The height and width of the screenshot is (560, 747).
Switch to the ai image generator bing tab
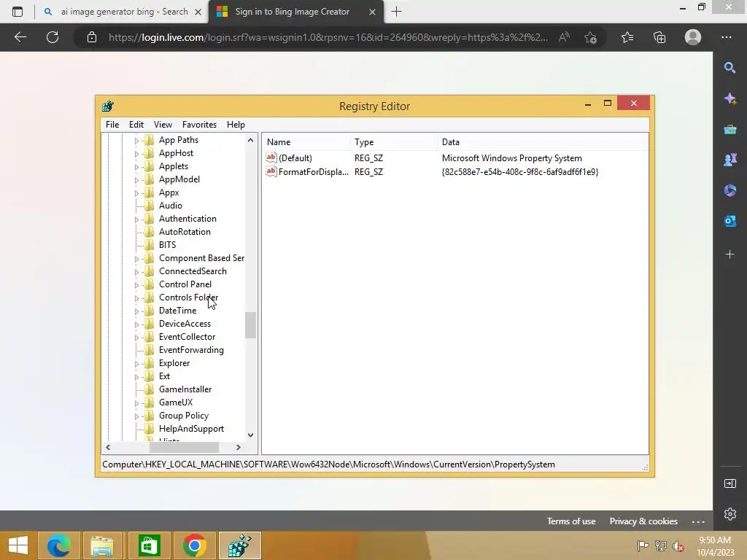(x=124, y=12)
